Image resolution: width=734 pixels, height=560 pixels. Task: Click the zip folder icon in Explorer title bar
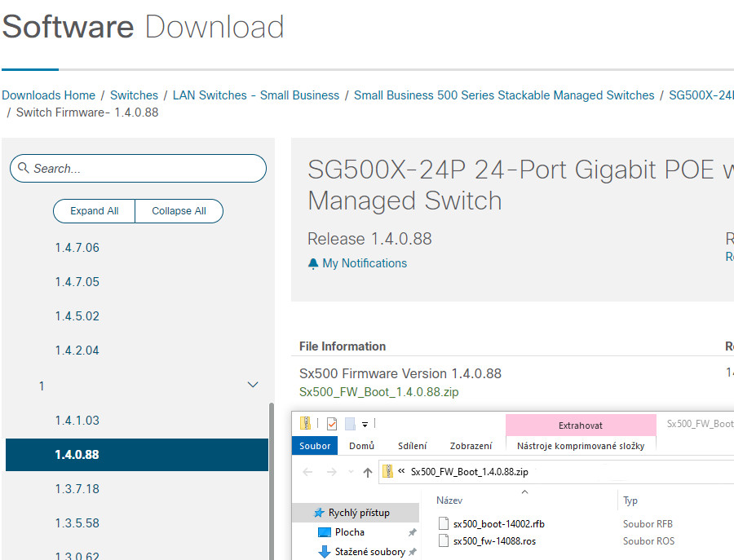(x=305, y=423)
